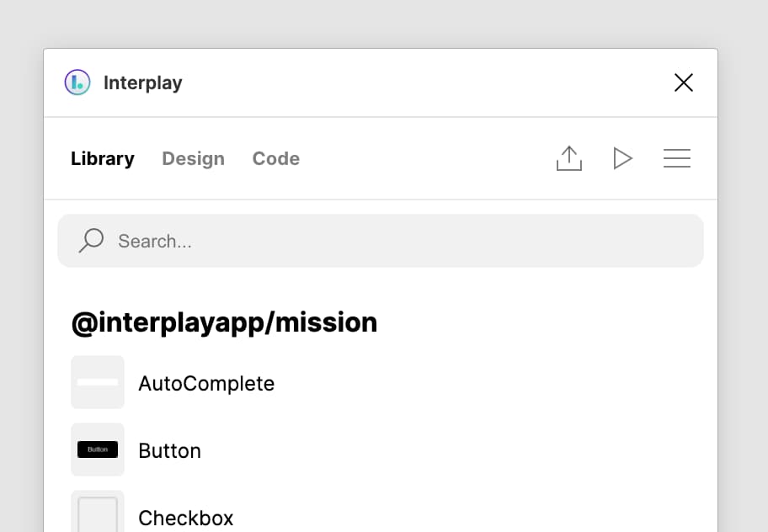Select the Button component label
Image resolution: width=768 pixels, height=532 pixels.
(169, 450)
